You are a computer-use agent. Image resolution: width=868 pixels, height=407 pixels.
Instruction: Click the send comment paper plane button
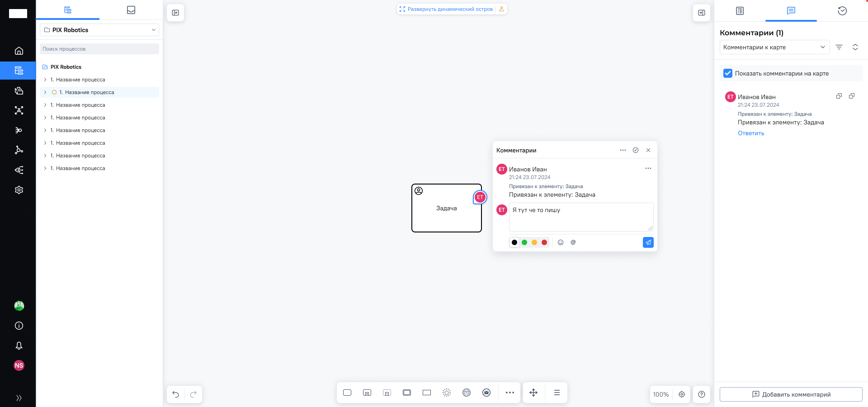[x=648, y=242]
